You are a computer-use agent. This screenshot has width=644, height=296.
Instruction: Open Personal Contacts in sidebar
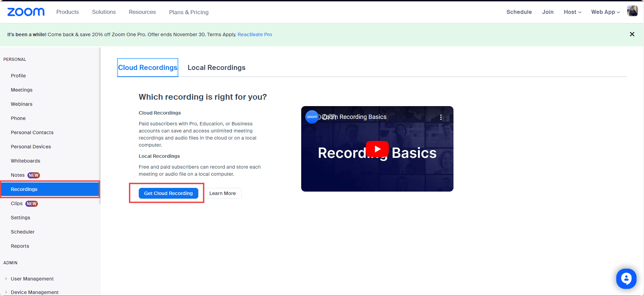32,132
